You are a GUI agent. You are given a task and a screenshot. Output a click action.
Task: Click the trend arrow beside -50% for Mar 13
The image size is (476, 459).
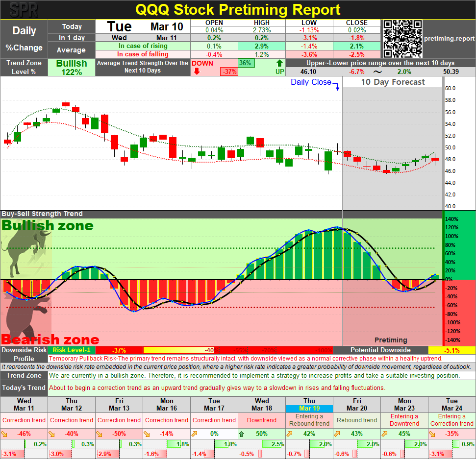(x=99, y=434)
